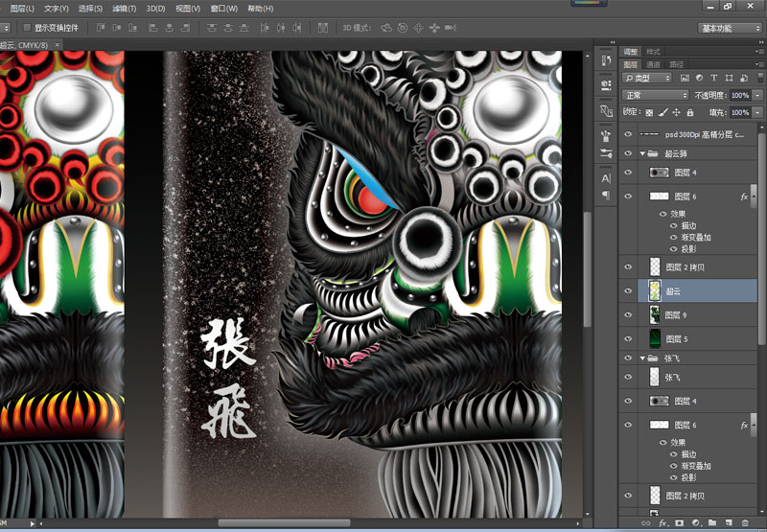Collapse the 张飞 group

(x=642, y=358)
